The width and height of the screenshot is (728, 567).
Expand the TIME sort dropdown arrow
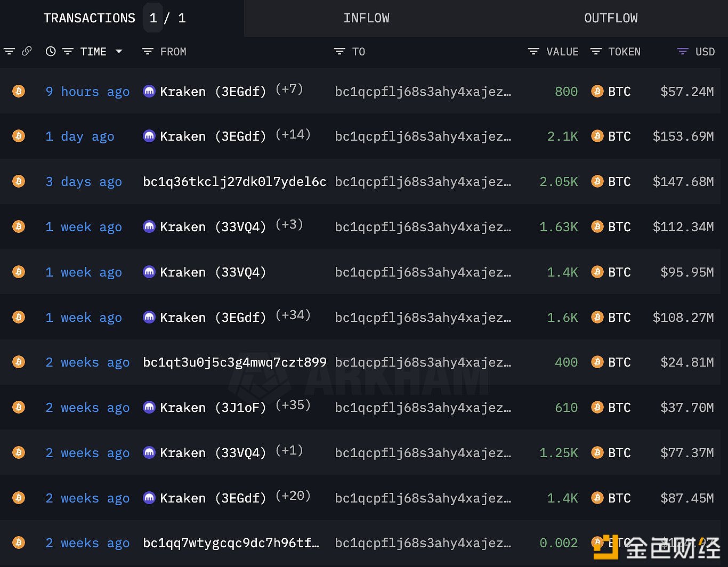pos(119,52)
